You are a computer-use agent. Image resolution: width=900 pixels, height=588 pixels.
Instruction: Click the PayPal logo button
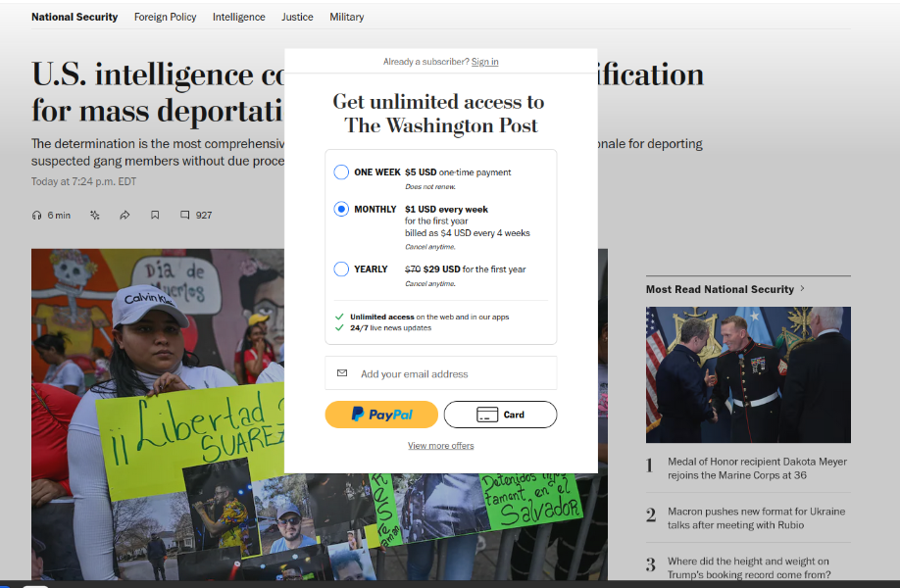[381, 415]
